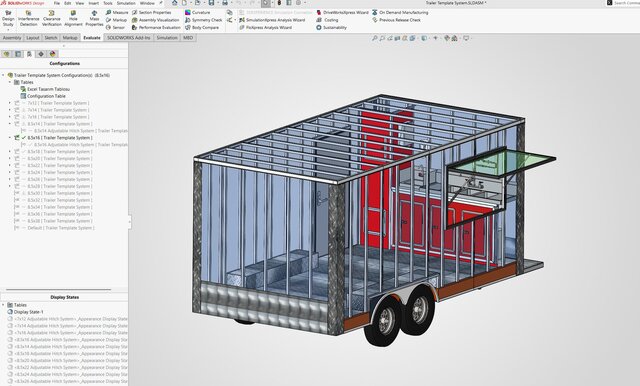Start FloXpress Analysis Wizard
This screenshot has width=640, height=386.
pyautogui.click(x=265, y=27)
